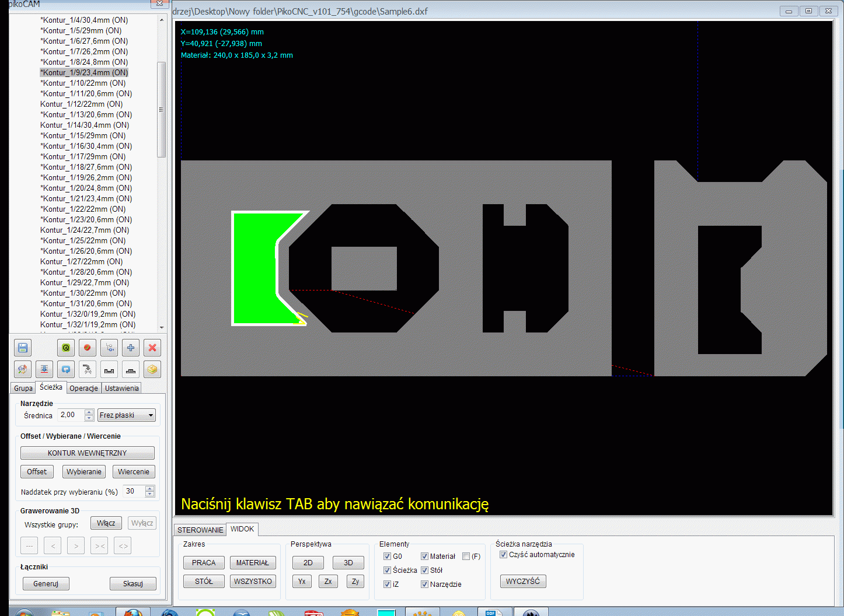Toggle the Narzędzie checkbox

[x=424, y=584]
